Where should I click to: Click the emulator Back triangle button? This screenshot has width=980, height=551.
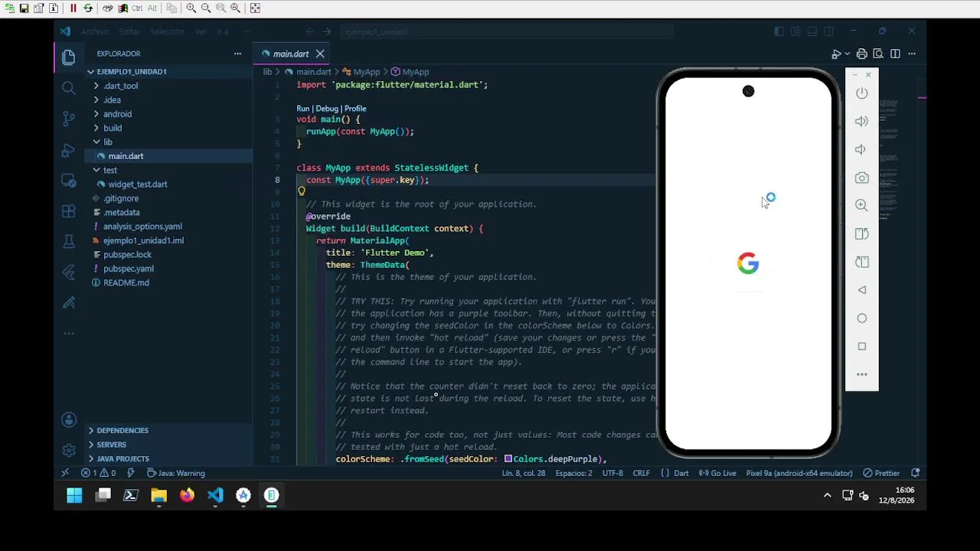(862, 290)
